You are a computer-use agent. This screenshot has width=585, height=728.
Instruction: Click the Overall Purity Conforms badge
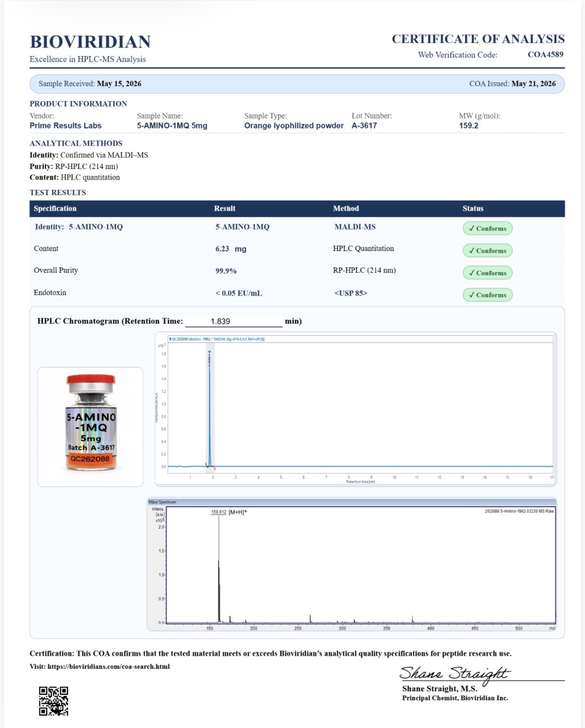coord(487,273)
